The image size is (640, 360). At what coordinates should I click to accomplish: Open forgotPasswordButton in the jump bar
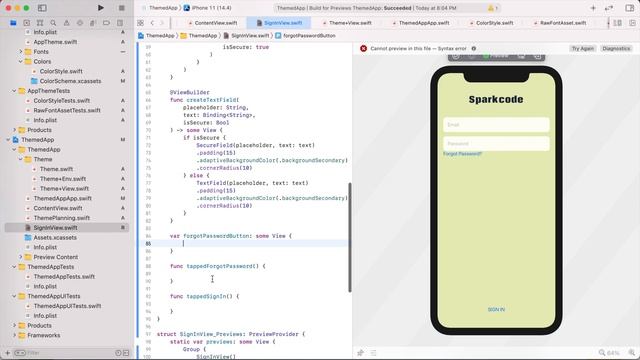point(305,36)
